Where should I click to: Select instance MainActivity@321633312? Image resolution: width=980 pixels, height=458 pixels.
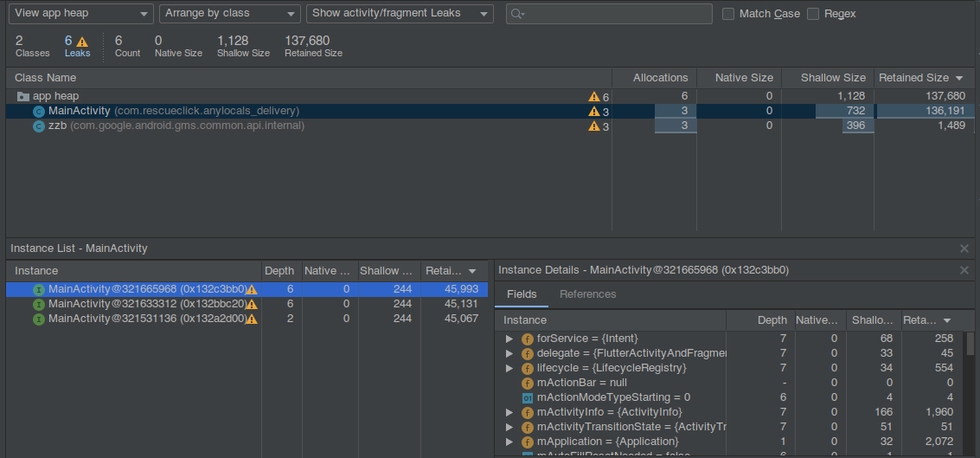(247, 303)
